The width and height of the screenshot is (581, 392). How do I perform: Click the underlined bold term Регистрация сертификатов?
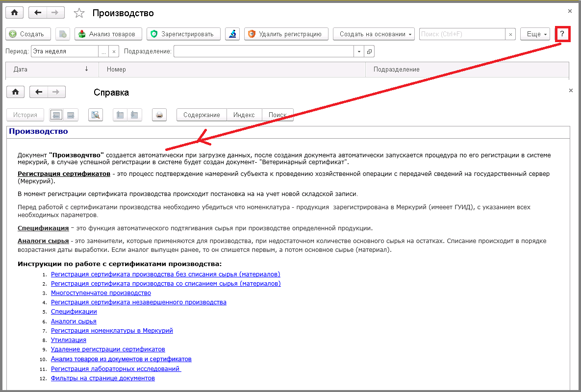(x=64, y=173)
